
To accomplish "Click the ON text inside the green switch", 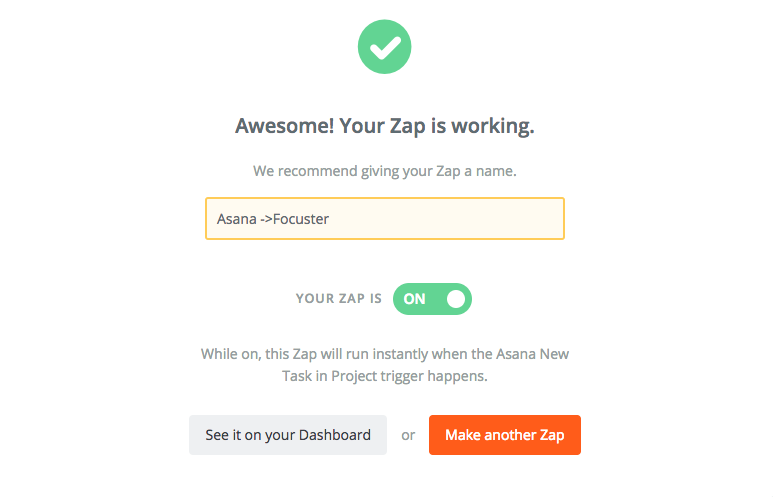I will (x=414, y=299).
